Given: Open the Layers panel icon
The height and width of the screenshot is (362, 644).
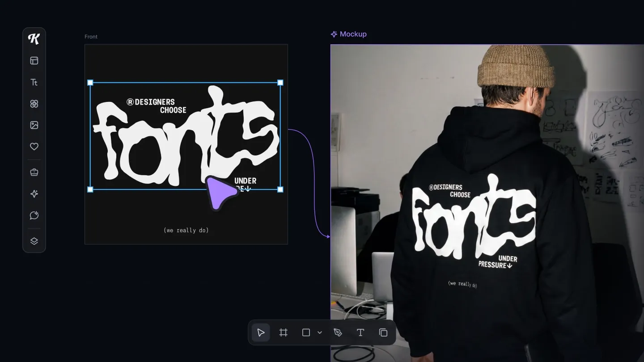Looking at the screenshot, I should tap(34, 241).
